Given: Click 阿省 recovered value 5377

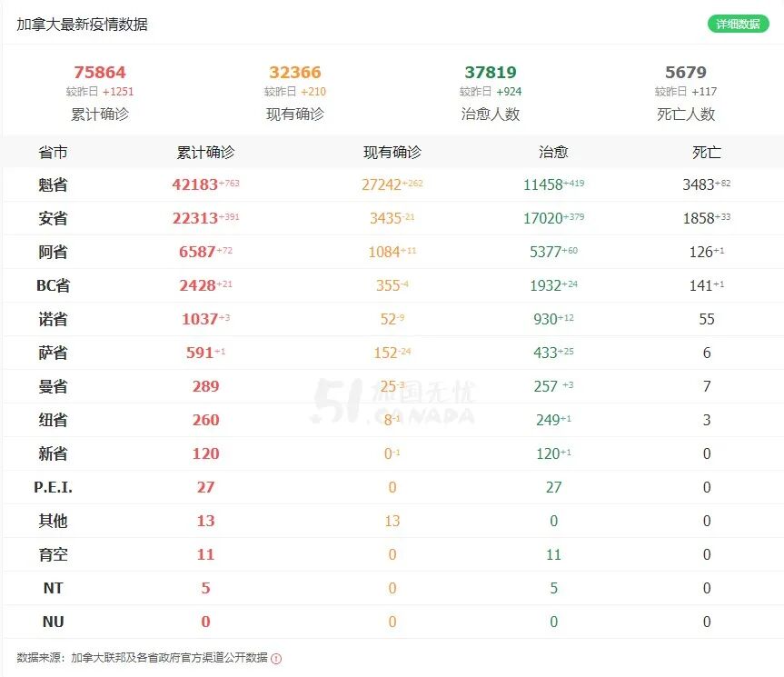Looking at the screenshot, I should point(545,252).
